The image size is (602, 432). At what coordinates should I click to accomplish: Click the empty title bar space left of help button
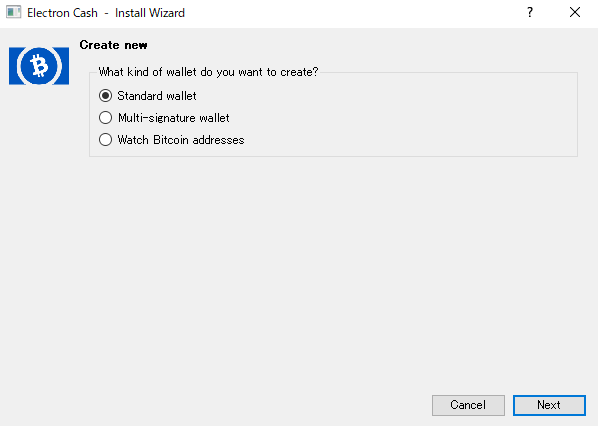(351, 13)
